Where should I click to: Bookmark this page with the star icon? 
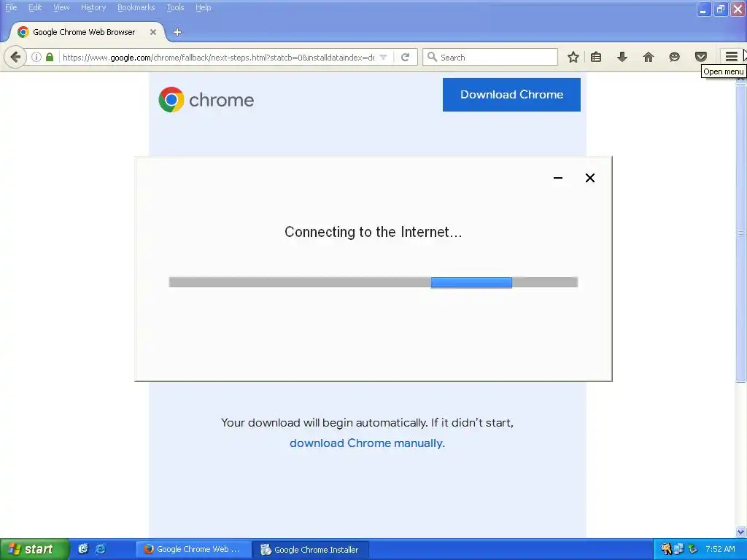point(573,57)
